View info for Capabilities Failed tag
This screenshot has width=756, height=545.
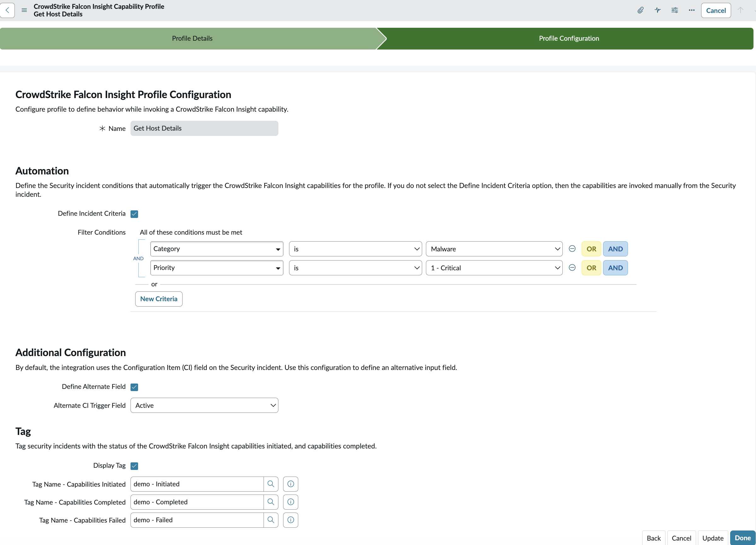291,520
